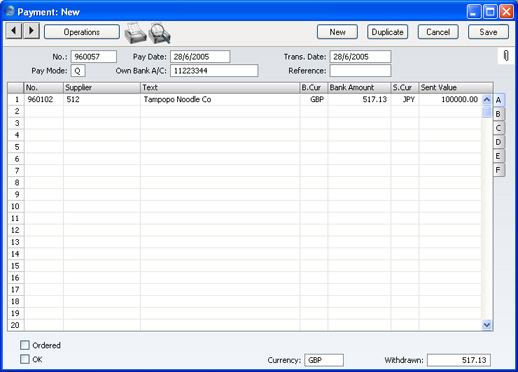
Task: Click the table scroll down arrow
Action: (487, 325)
